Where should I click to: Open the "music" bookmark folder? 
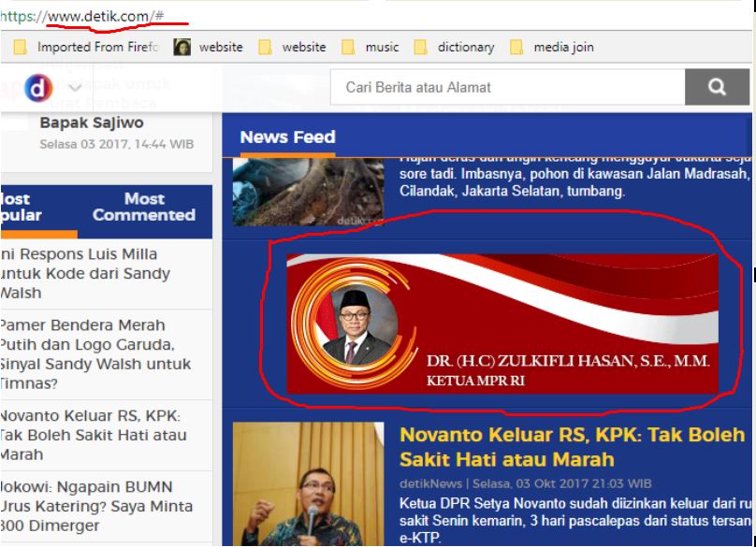click(x=371, y=48)
